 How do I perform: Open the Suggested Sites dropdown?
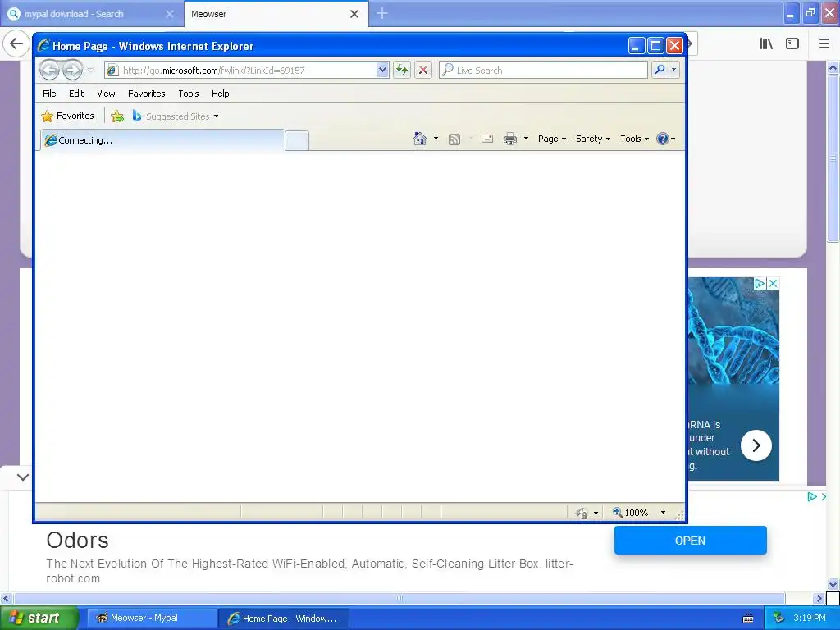tap(176, 116)
